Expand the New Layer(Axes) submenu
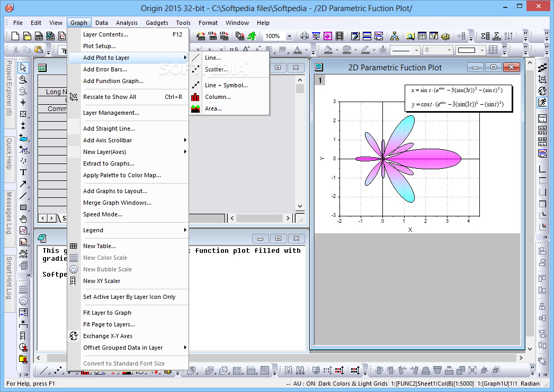The width and height of the screenshot is (554, 392). (128, 152)
